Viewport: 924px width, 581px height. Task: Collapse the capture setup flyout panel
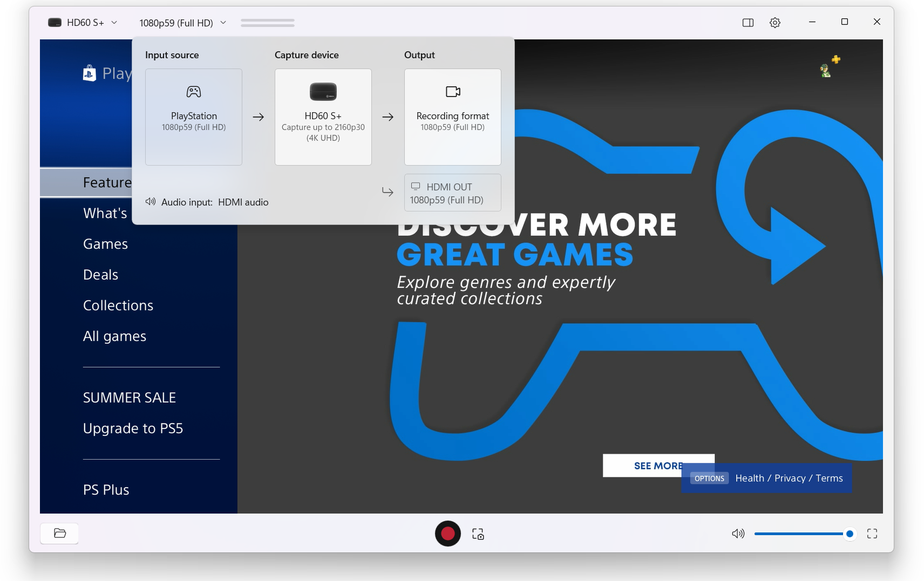[x=267, y=23]
